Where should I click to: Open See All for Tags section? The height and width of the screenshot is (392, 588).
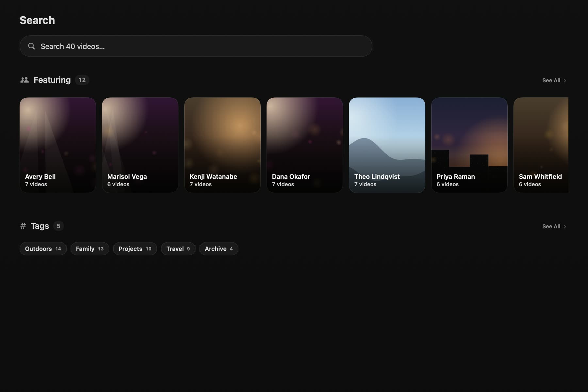pyautogui.click(x=554, y=226)
